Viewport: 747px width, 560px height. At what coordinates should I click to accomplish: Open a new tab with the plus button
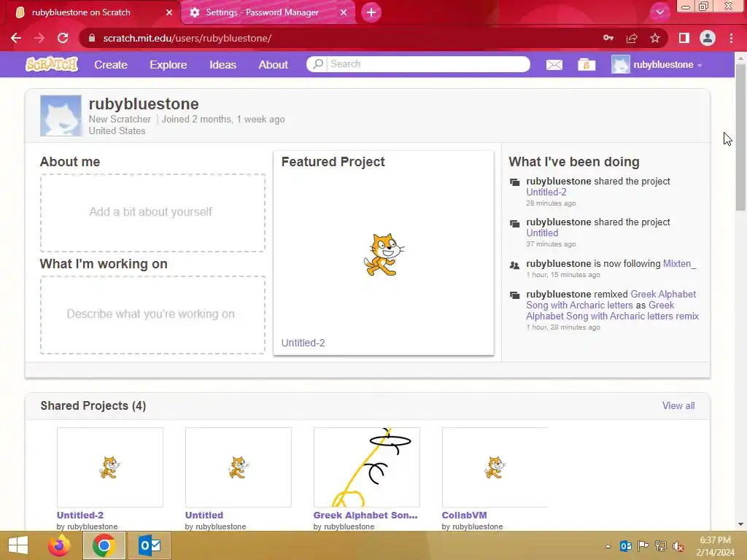[371, 12]
